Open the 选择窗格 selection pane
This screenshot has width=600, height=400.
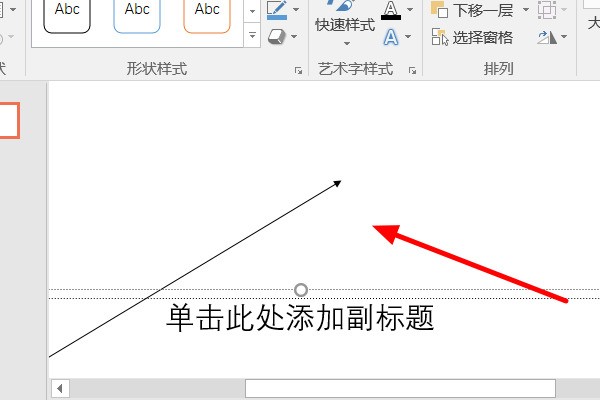click(472, 37)
